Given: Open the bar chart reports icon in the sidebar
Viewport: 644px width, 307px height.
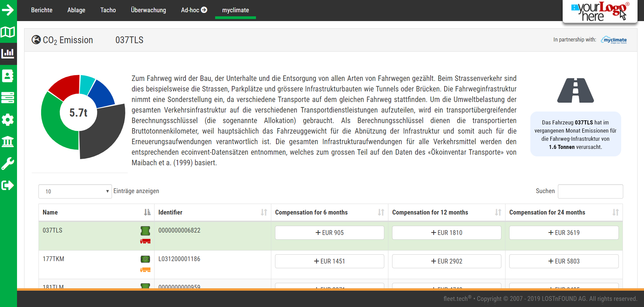Looking at the screenshot, I should (8, 53).
